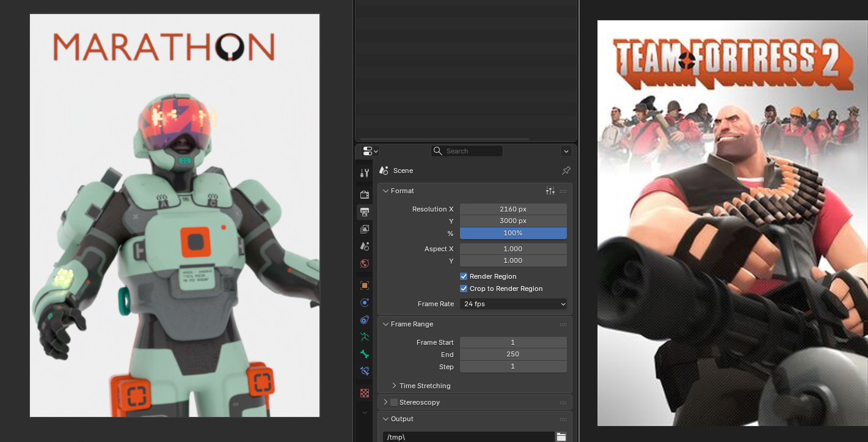
Task: Open the editor type dropdown
Action: [370, 151]
